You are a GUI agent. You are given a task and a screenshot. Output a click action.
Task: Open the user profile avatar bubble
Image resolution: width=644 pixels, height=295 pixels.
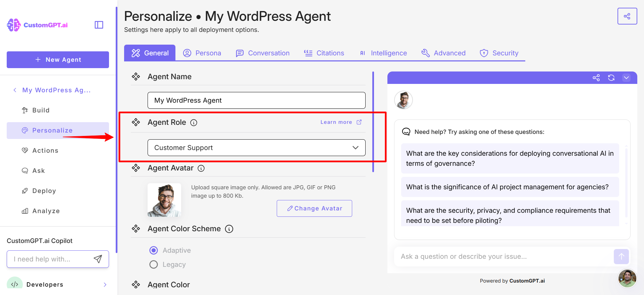627,278
